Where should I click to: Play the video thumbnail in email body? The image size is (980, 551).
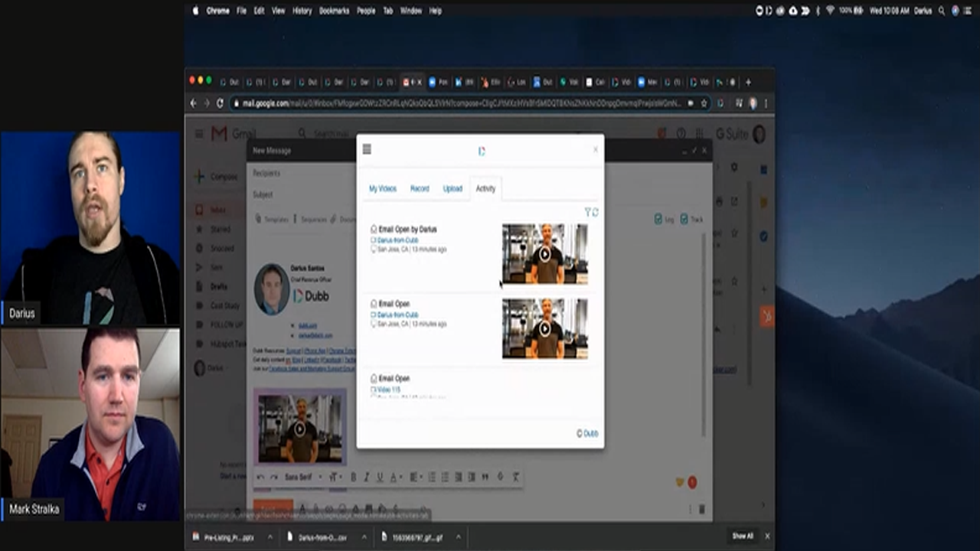click(299, 429)
